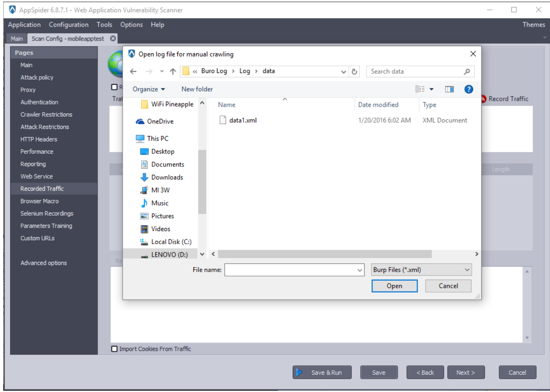Click the wizard Cancel button
Screen dimensions: 550x392
point(517,372)
